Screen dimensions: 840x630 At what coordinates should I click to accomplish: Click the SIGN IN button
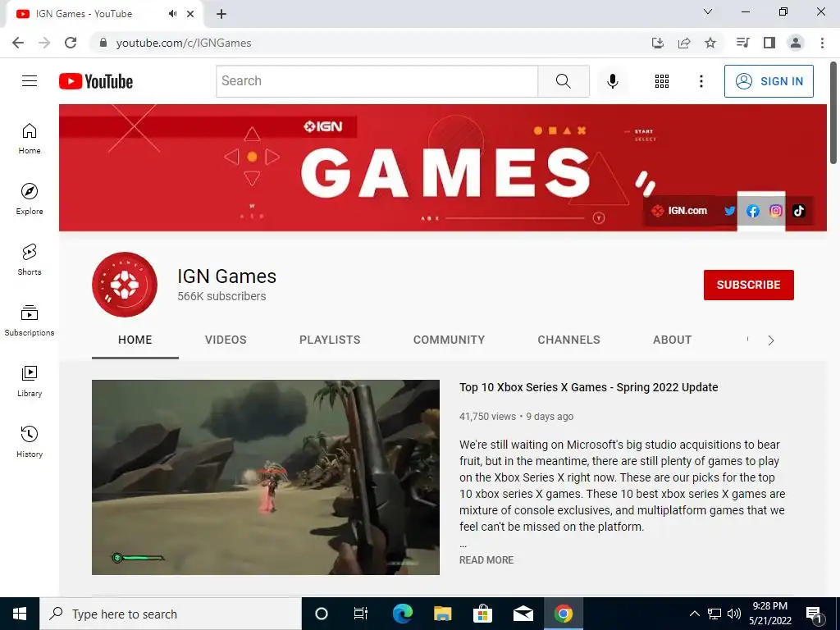769,81
